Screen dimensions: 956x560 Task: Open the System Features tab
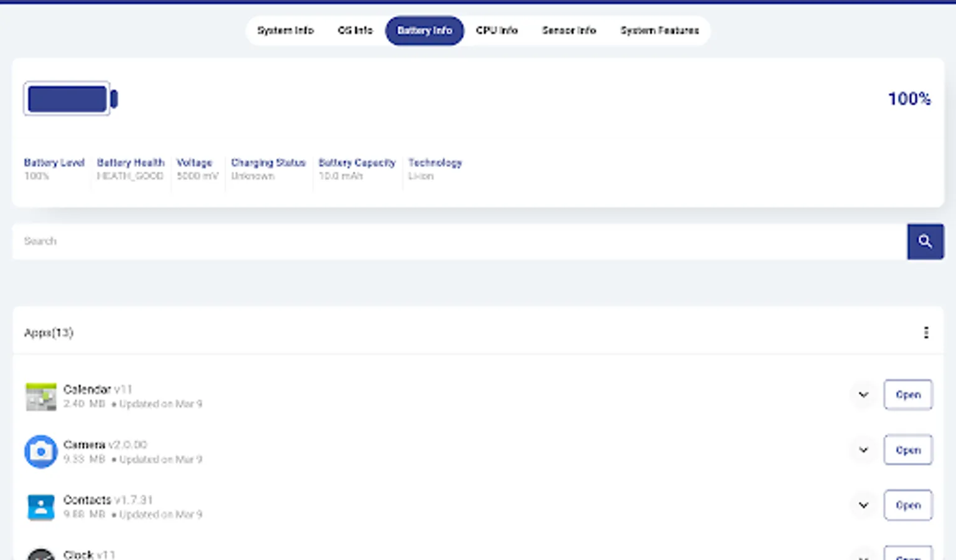click(660, 30)
